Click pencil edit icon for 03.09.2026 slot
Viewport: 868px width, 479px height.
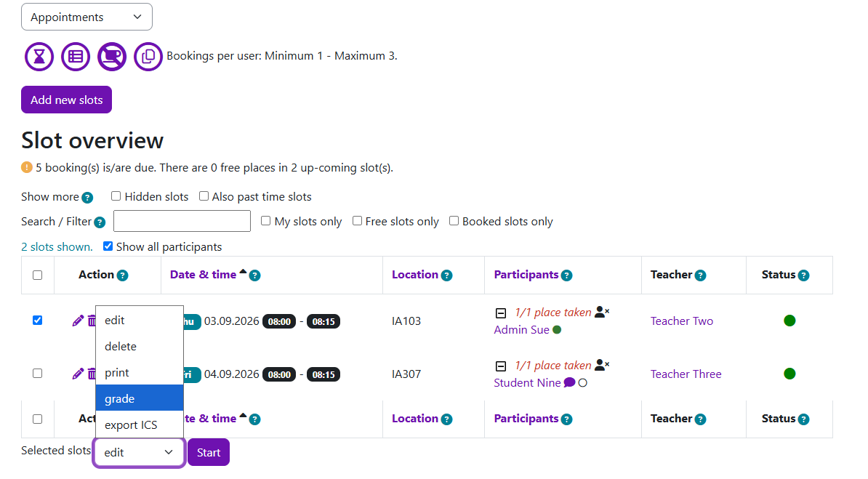(x=78, y=321)
